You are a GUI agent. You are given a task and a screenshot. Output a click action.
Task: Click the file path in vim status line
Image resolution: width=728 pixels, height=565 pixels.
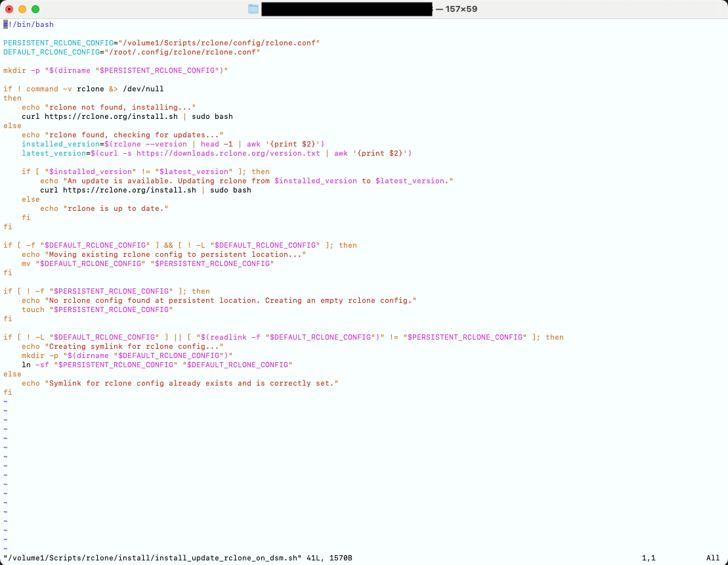coord(152,558)
